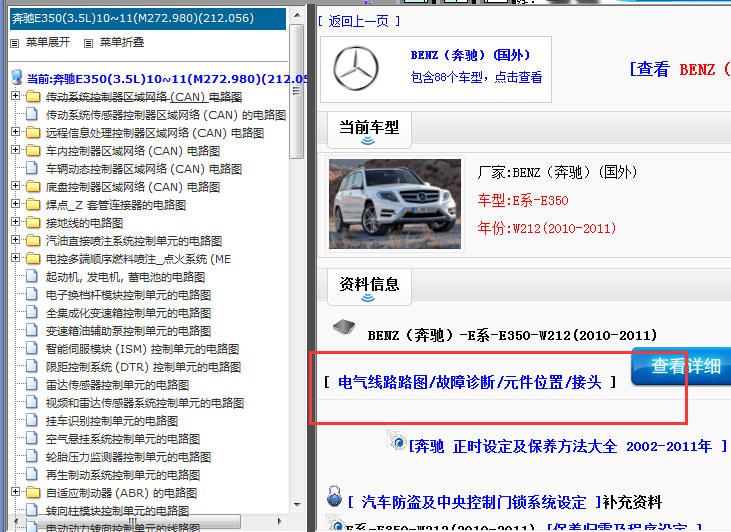This screenshot has height=532, width=731.
Task: Click red text 车型:E系-E350
Action: (x=523, y=200)
